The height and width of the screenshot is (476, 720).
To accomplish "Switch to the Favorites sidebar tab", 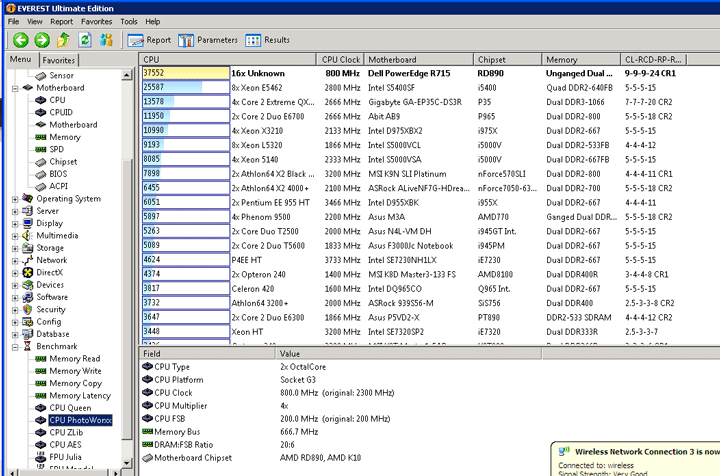I will (58, 60).
